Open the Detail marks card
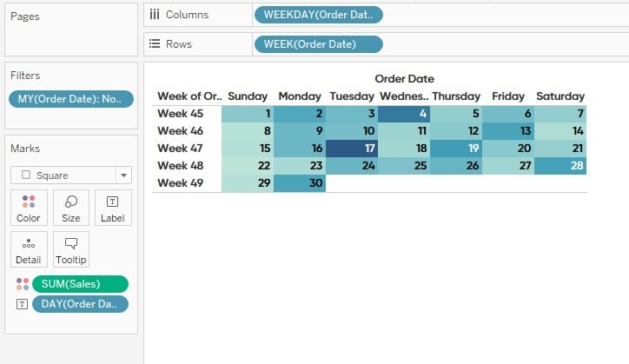 pos(29,249)
